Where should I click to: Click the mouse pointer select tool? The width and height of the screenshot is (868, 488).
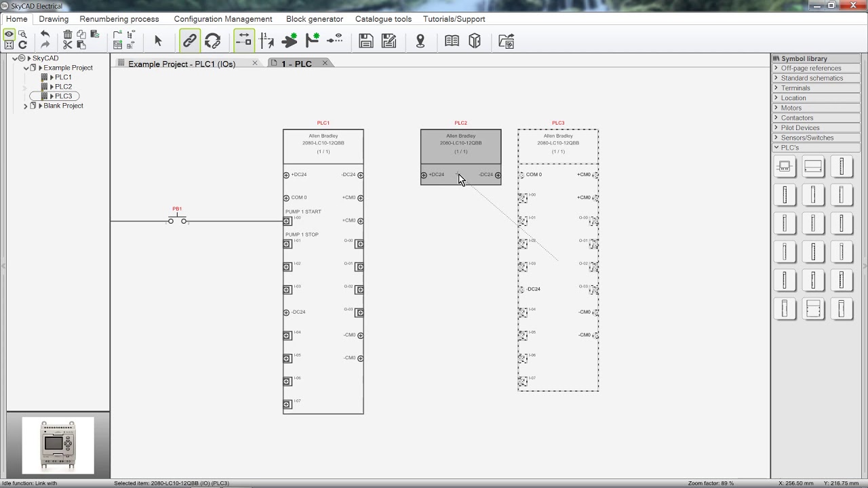pos(158,41)
